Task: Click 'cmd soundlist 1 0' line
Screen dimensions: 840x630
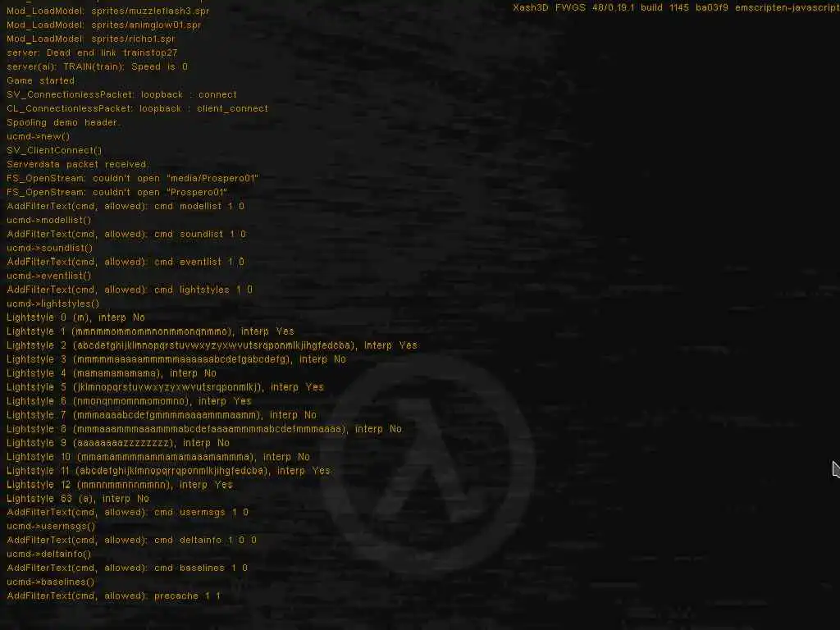Action: [x=126, y=234]
